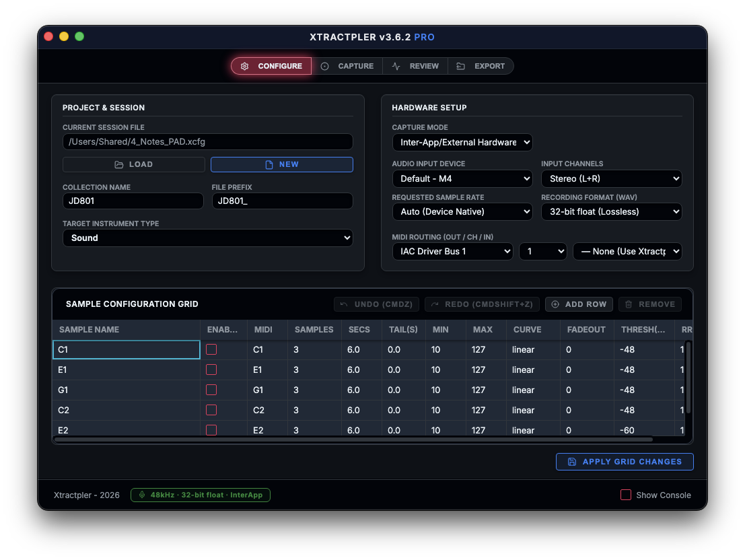
Task: Click the Secs column header
Action: (x=361, y=329)
